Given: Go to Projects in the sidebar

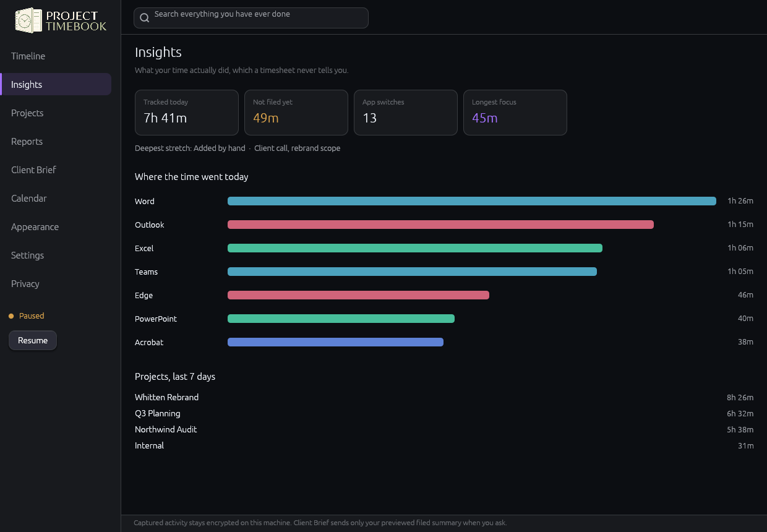Looking at the screenshot, I should pyautogui.click(x=56, y=113).
